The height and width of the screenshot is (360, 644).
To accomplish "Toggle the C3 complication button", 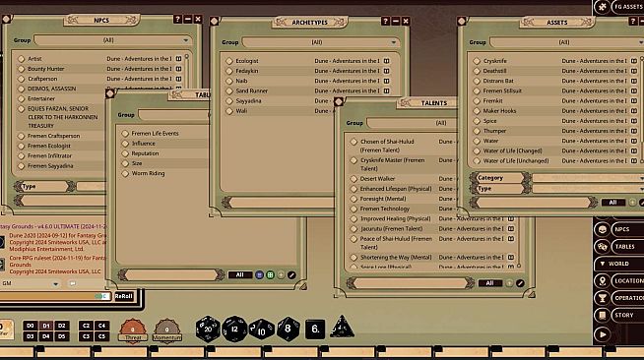I will pos(86,336).
